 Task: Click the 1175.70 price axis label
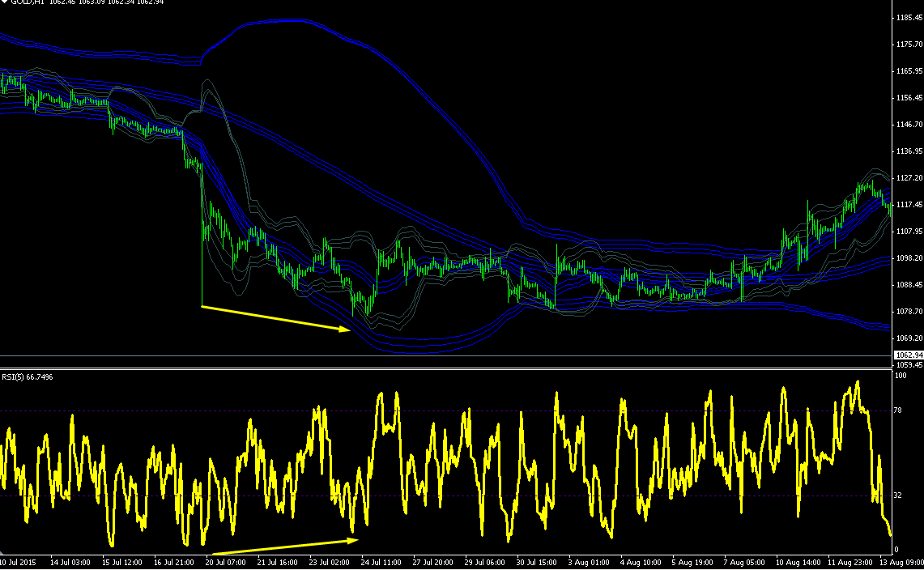(x=909, y=45)
